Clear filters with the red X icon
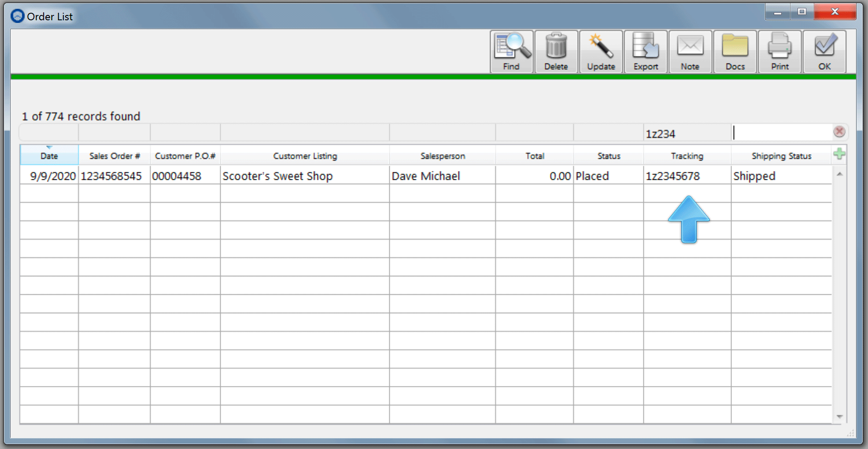The width and height of the screenshot is (868, 449). (x=839, y=131)
